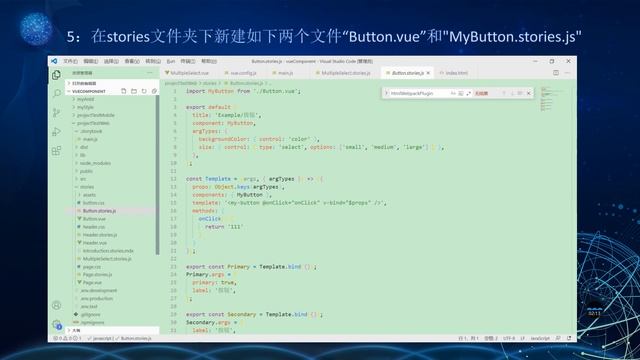Open the Extensions view

(56, 151)
